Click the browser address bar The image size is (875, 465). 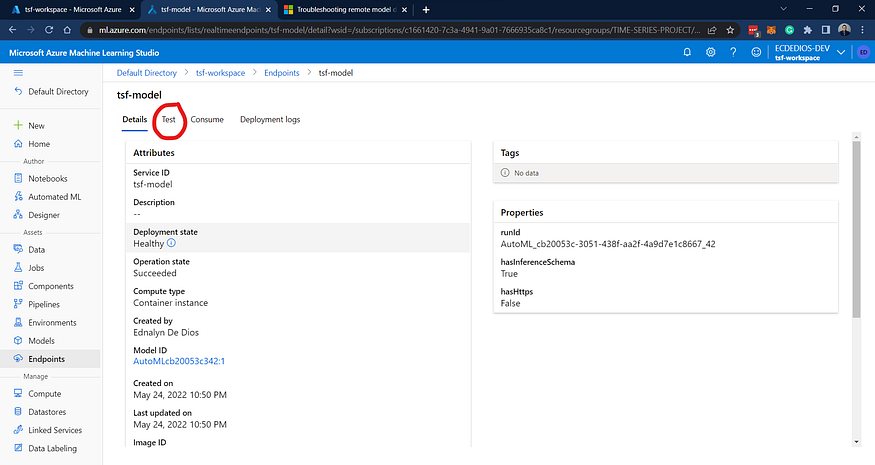point(399,30)
